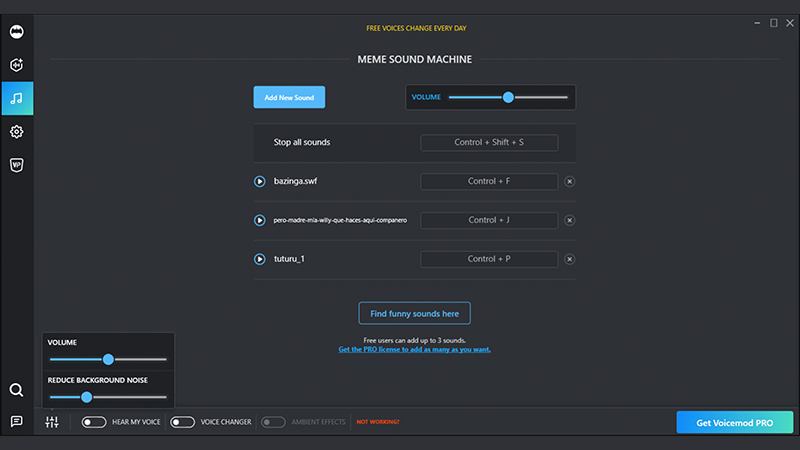The height and width of the screenshot is (450, 800).
Task: Remove the tuturu_1 sound
Action: coord(569,259)
